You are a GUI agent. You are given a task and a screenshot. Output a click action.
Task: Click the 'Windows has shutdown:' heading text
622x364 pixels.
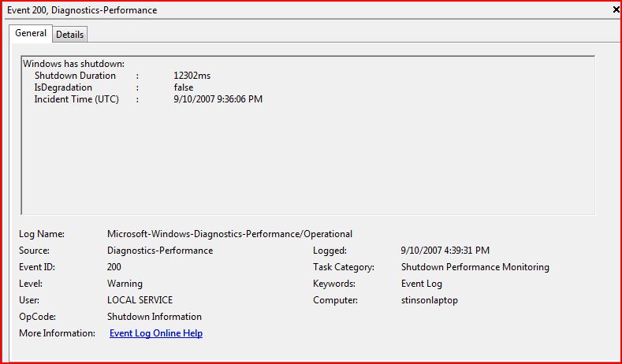tap(74, 63)
